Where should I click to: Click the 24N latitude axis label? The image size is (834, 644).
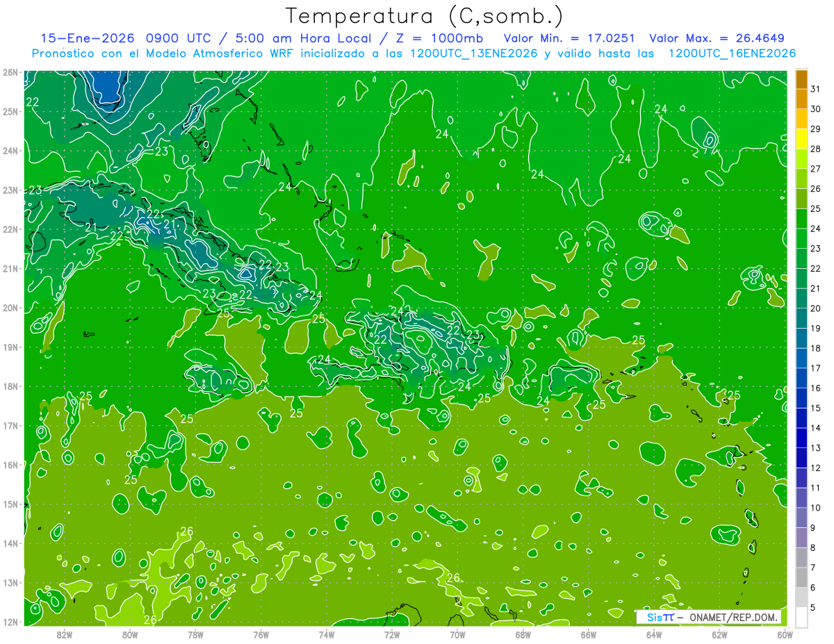tap(10, 151)
